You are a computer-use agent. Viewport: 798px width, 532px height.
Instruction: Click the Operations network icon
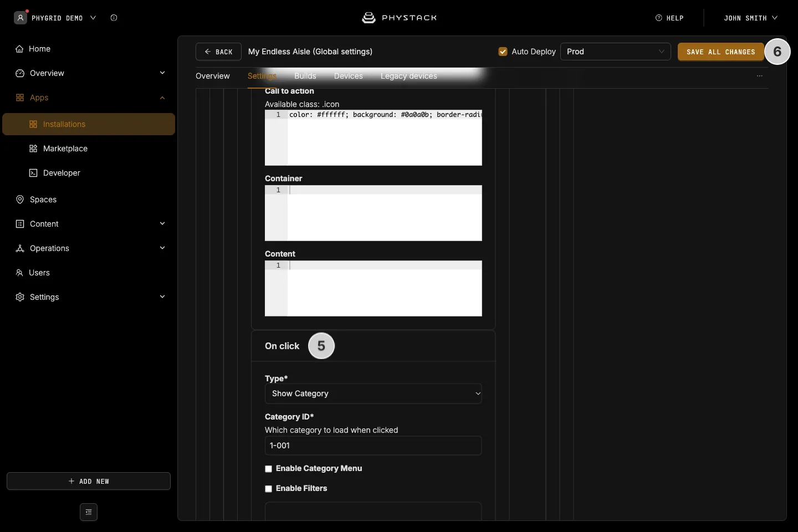(20, 248)
